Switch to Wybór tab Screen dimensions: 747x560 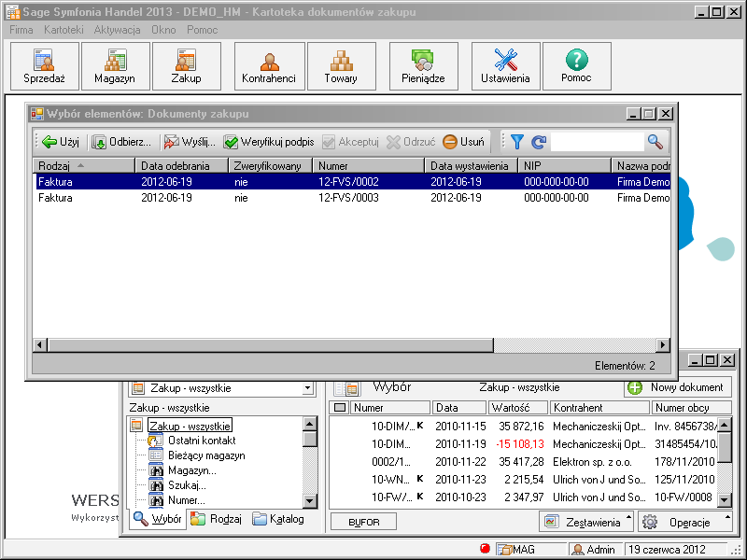point(158,519)
